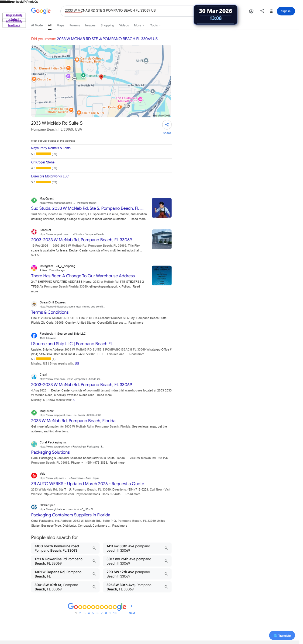
Task: Open Google settings gear icon
Action: pos(251,11)
